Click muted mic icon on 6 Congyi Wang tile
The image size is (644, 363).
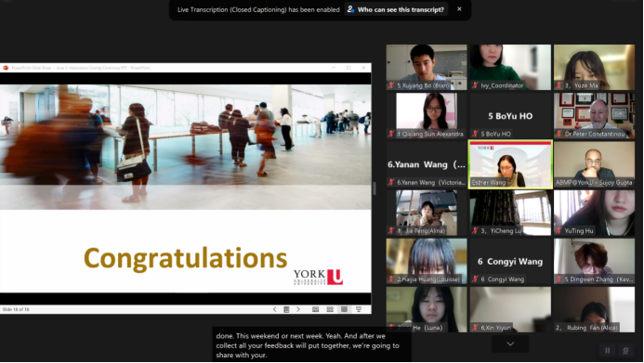[x=475, y=279]
